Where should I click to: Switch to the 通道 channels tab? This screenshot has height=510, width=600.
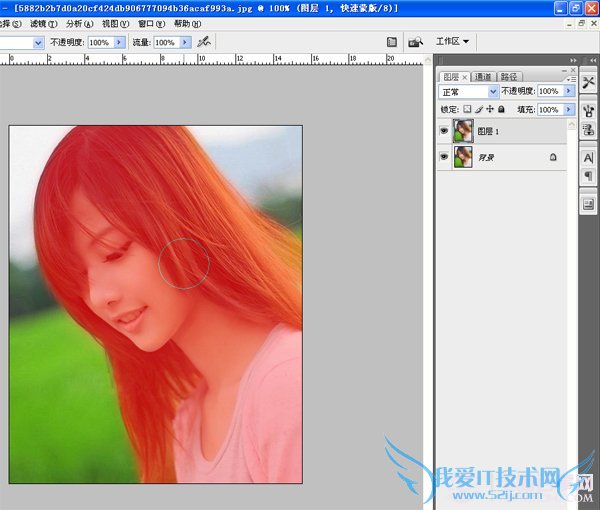click(483, 76)
